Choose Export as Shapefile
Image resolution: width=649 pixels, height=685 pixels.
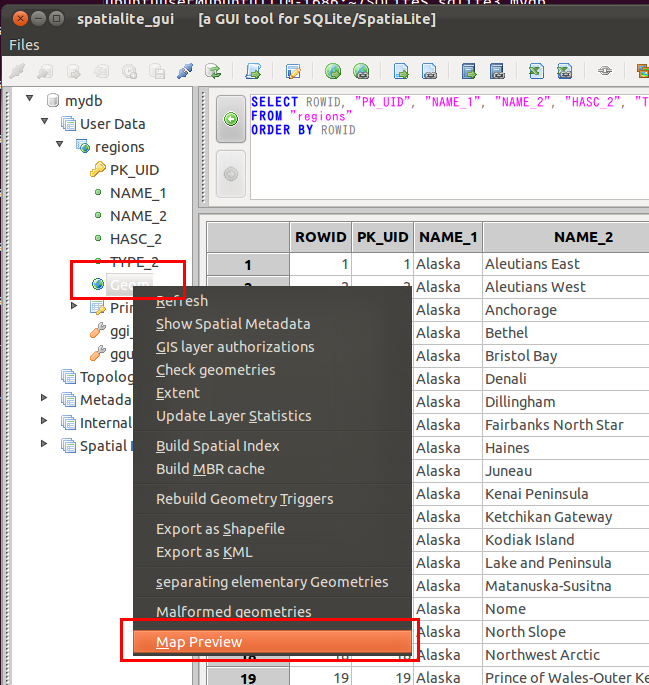(x=272, y=529)
